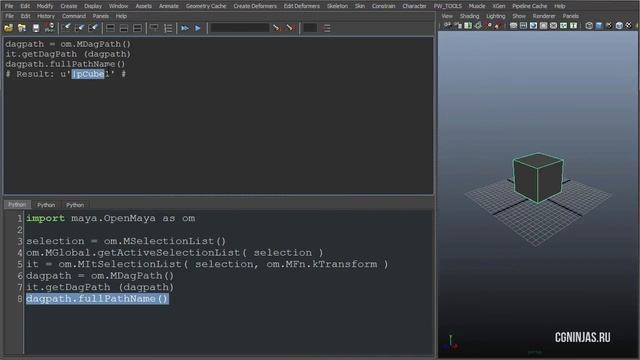Image resolution: width=640 pixels, height=360 pixels.
Task: Click first search arrow icon beside search field
Action: 276,28
